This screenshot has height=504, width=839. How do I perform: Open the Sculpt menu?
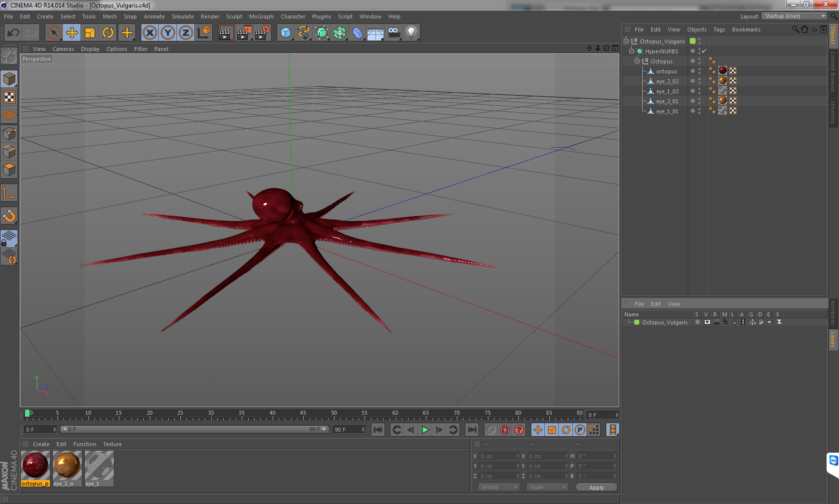(x=234, y=16)
